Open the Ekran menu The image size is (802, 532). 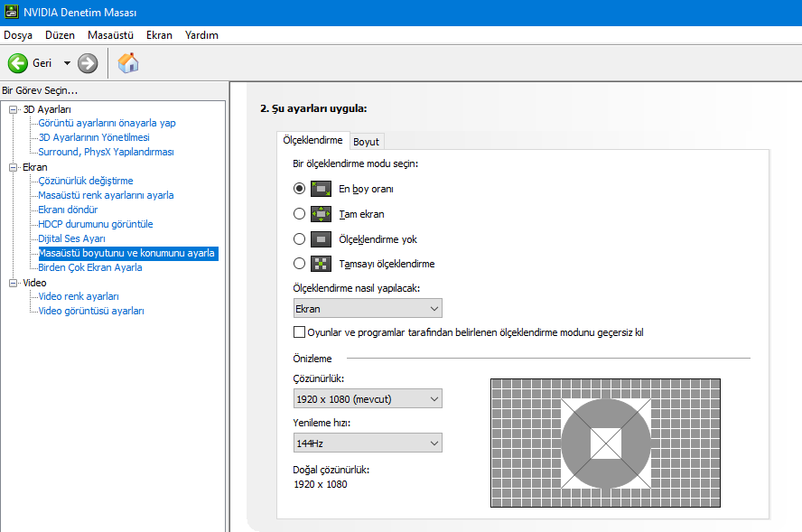coord(159,35)
